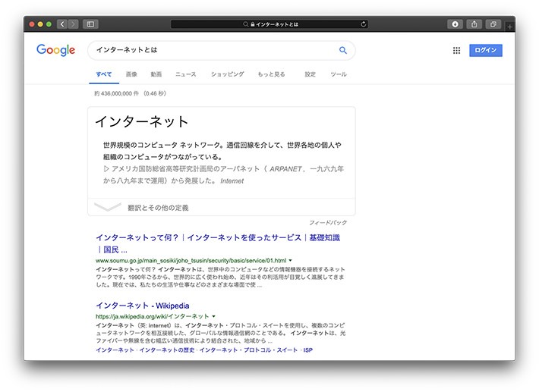Open the インターネット - Wikipedia result
539x392 pixels.
click(x=142, y=306)
